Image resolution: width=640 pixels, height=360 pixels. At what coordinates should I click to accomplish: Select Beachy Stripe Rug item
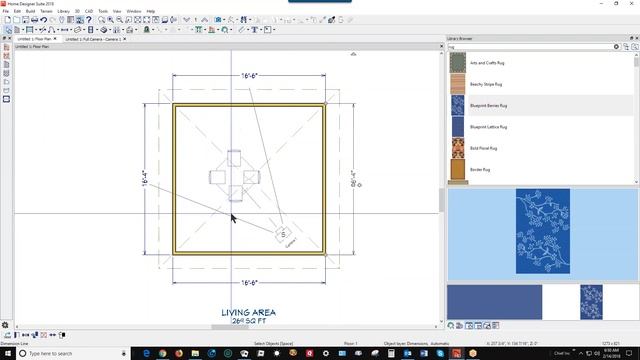[x=541, y=84]
